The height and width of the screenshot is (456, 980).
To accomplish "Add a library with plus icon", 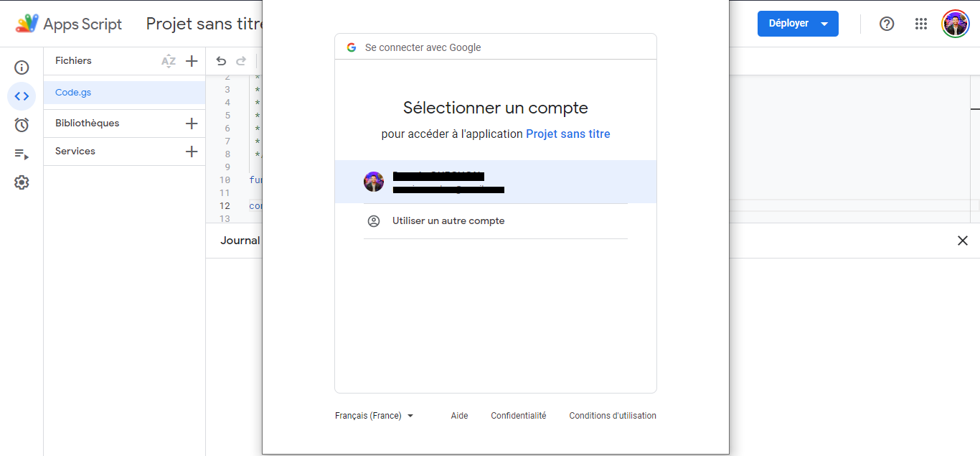I will coord(192,124).
